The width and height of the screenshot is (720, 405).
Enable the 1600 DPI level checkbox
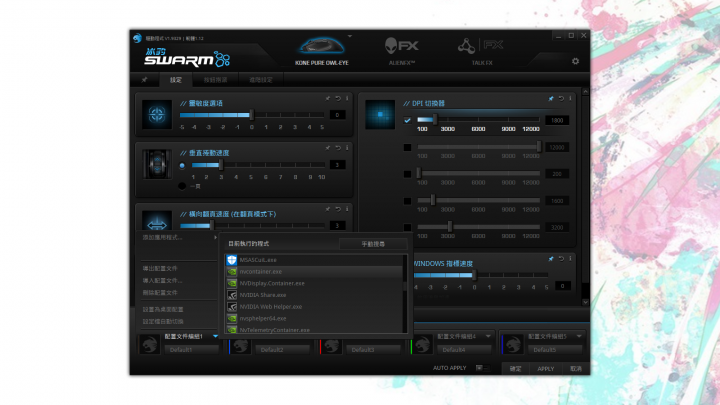tap(407, 201)
